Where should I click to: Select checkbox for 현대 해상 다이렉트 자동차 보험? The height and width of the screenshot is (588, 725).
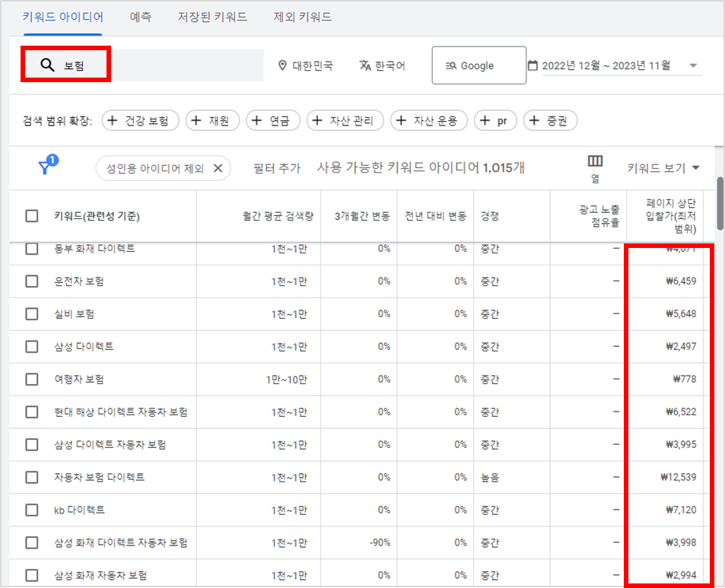click(32, 412)
